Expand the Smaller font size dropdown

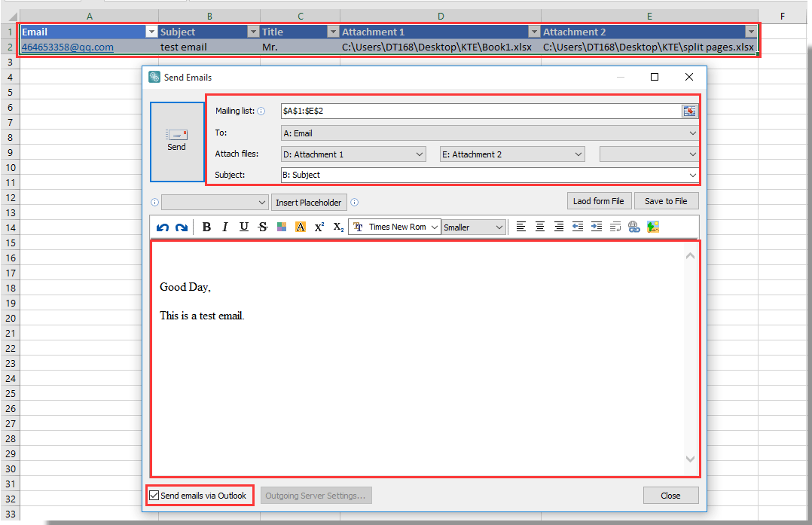(499, 227)
